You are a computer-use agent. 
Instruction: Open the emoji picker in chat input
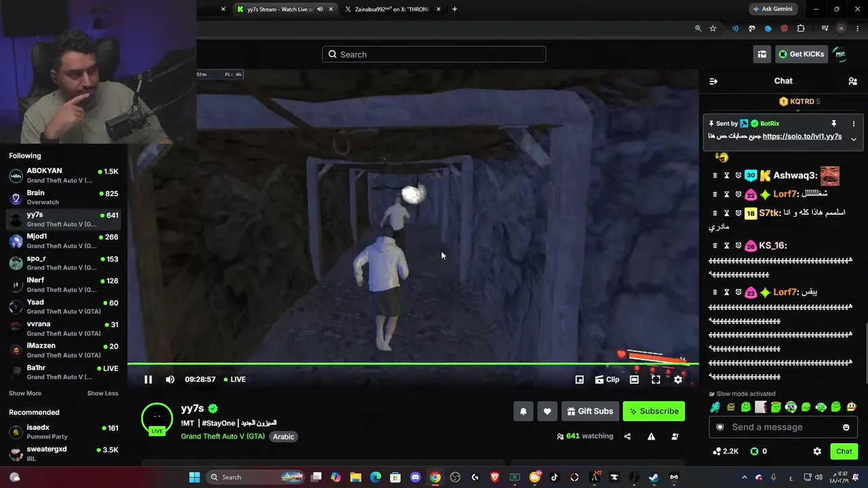(846, 428)
